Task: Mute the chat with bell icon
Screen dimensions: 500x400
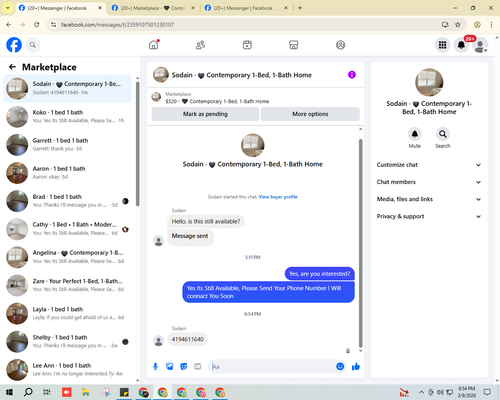Action: (x=415, y=134)
